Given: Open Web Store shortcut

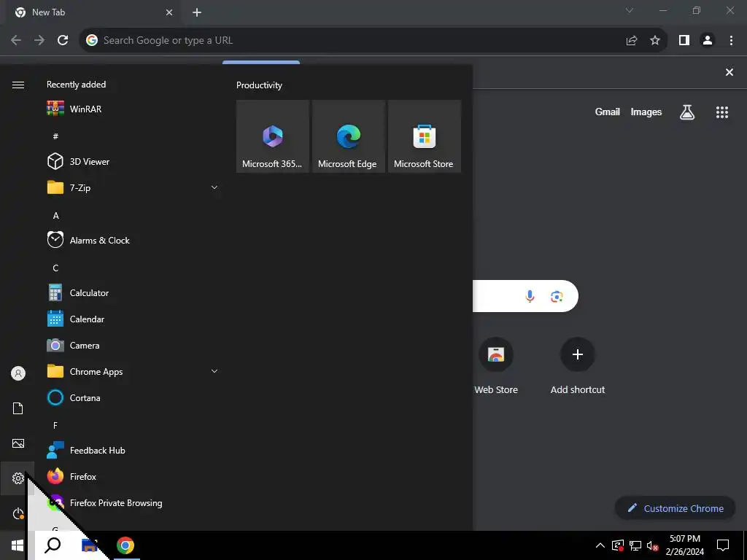Looking at the screenshot, I should (496, 366).
